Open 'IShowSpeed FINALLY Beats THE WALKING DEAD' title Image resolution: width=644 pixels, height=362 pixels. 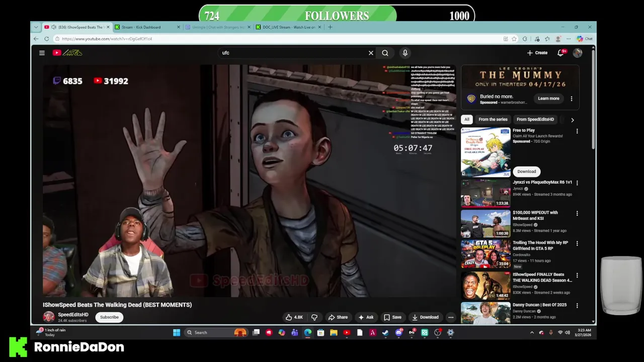pos(542,278)
